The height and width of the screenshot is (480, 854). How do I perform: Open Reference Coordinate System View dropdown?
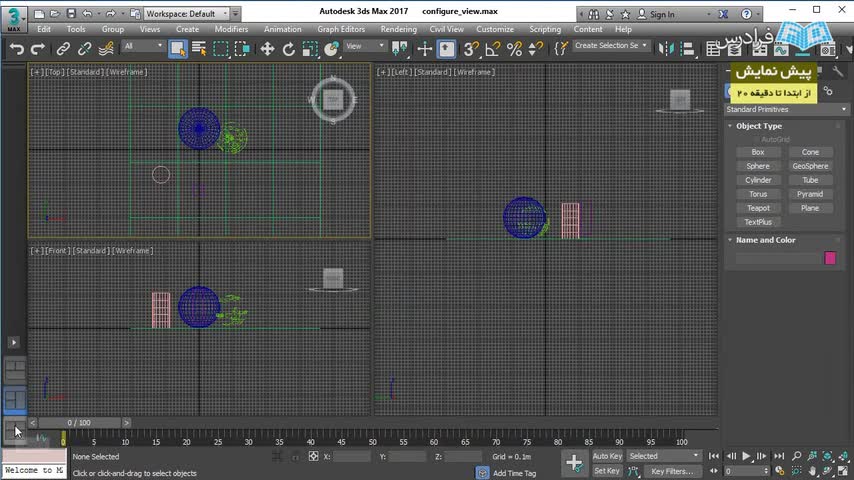pos(365,46)
